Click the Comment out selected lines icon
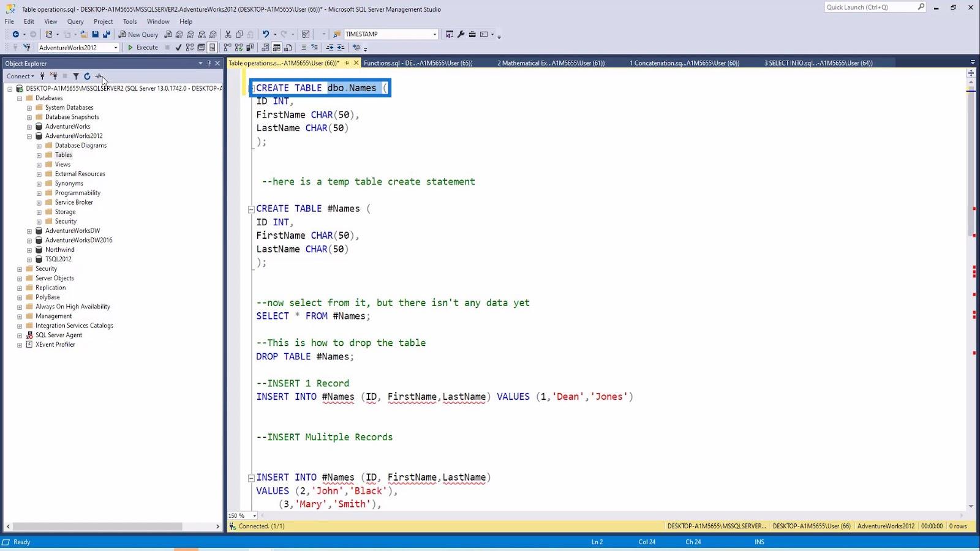Image resolution: width=980 pixels, height=551 pixels. 303,47
